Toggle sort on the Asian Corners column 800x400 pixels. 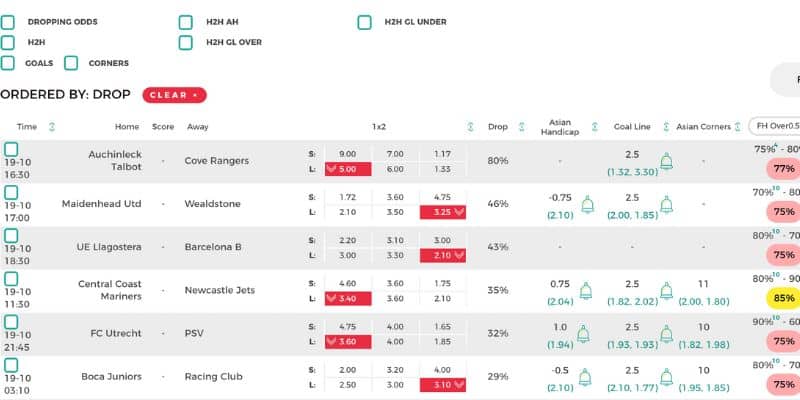click(738, 127)
